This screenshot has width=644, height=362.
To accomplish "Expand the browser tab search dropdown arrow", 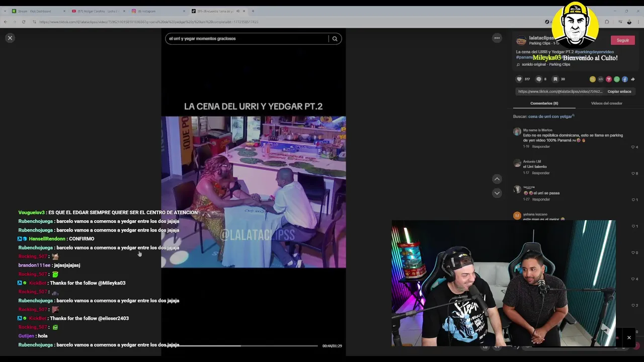I will coord(5,11).
